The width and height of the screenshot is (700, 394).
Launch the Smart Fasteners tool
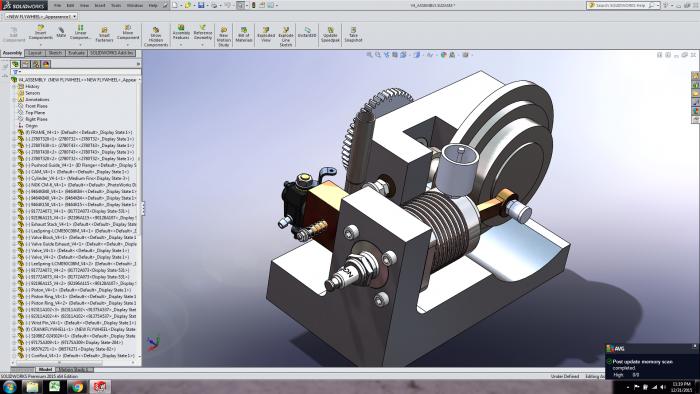(104, 34)
